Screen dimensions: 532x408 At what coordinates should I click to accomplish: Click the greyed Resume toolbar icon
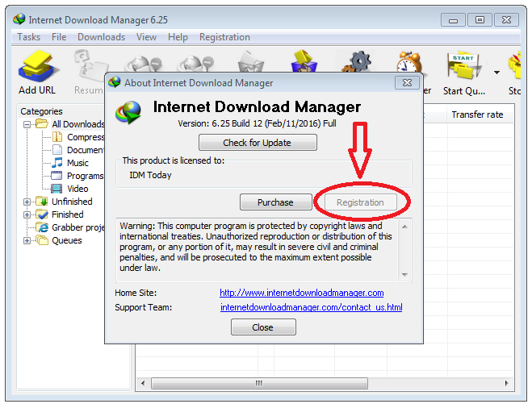pyautogui.click(x=90, y=66)
